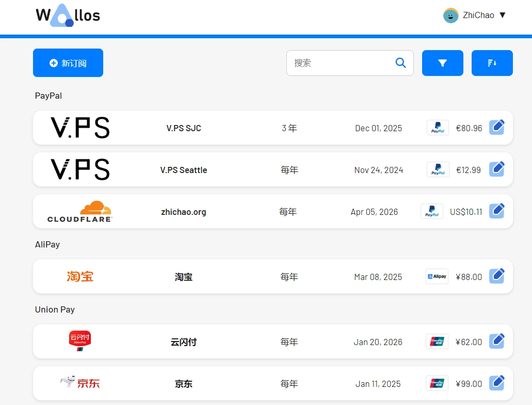This screenshot has width=532, height=405.
Task: Click the ZhiChao profile avatar
Action: click(x=450, y=15)
